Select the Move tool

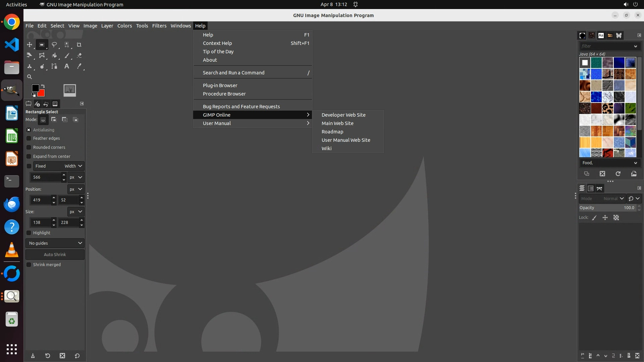[30, 45]
